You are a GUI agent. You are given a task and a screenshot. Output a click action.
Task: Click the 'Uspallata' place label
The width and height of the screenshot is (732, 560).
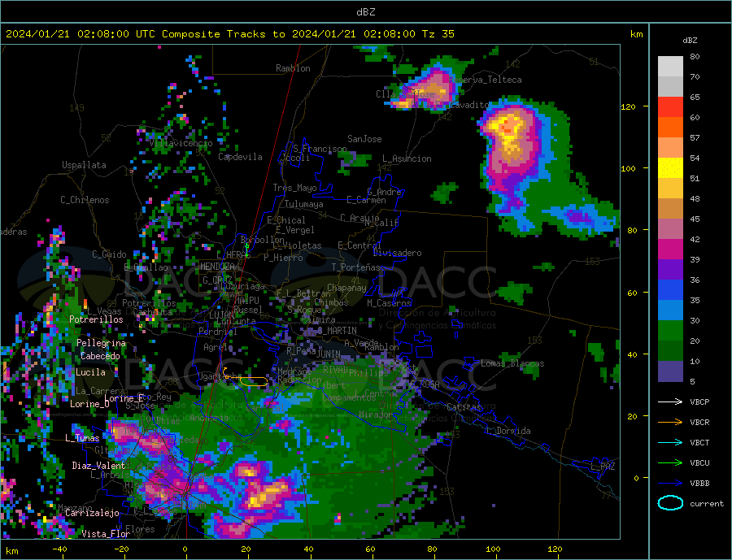pos(84,165)
